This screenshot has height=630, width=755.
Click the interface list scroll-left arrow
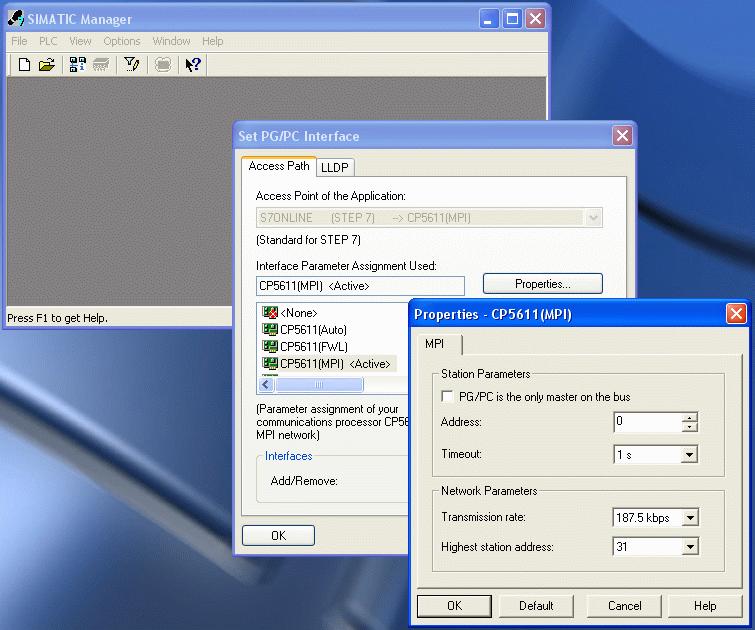point(266,384)
